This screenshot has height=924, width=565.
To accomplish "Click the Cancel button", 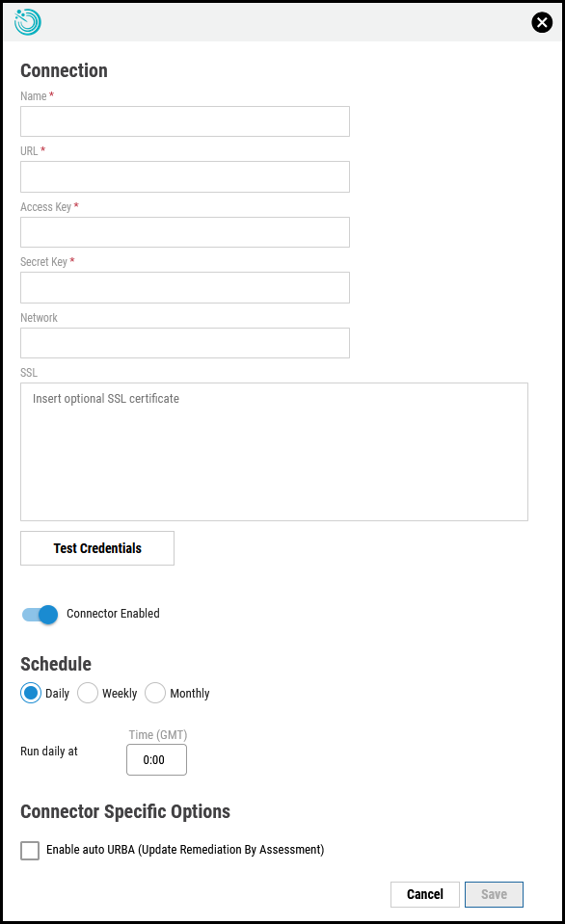I will click(x=424, y=894).
